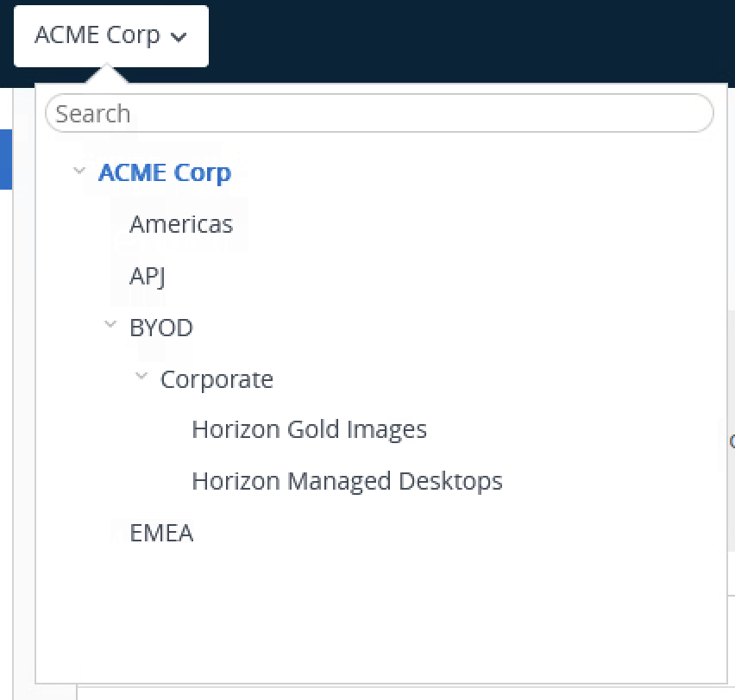
Task: Collapse the BYOD node using its chevron
Action: click(110, 325)
